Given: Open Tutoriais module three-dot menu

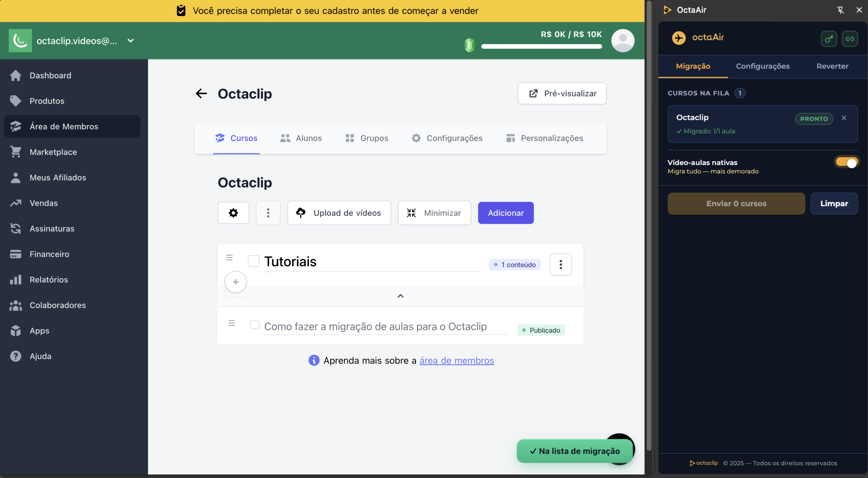Looking at the screenshot, I should coord(561,265).
